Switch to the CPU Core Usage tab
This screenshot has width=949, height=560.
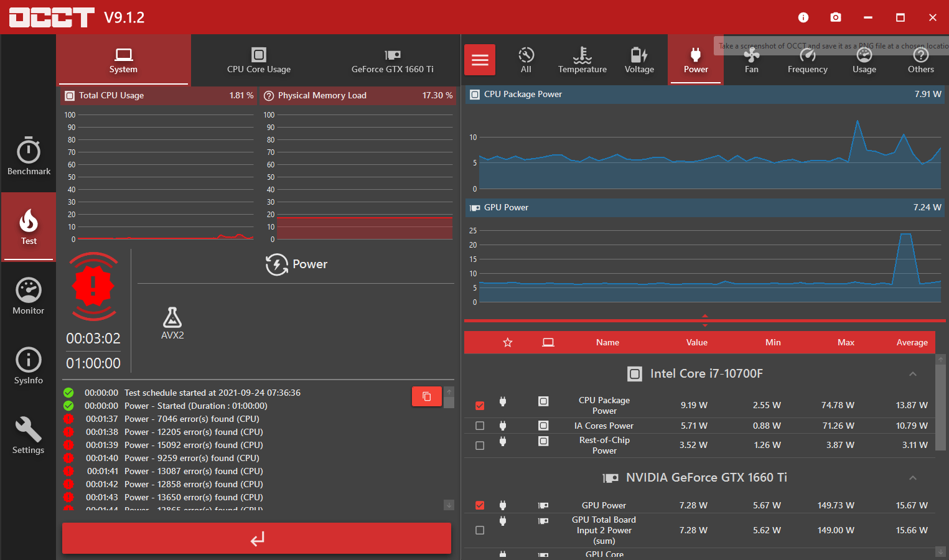[x=259, y=60]
